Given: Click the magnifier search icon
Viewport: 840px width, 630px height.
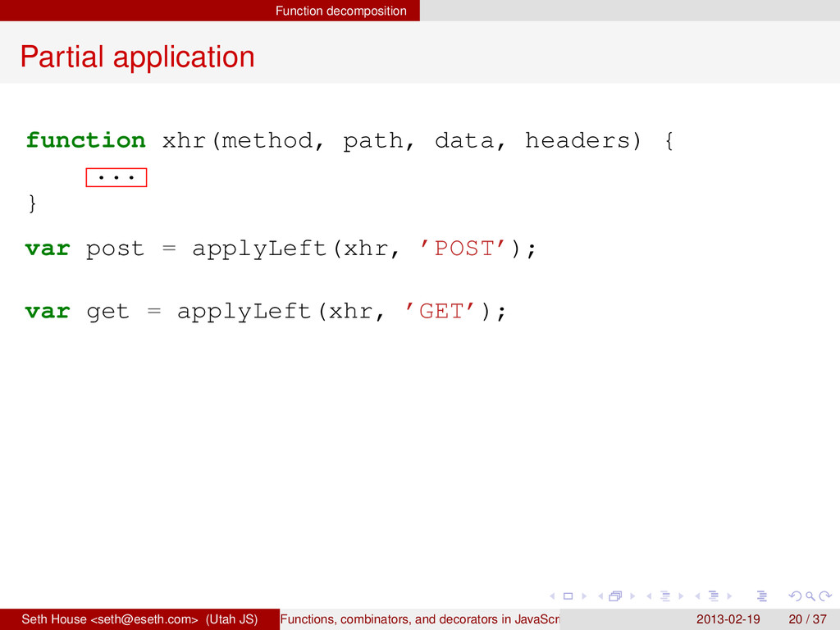Looking at the screenshot, I should [810, 596].
